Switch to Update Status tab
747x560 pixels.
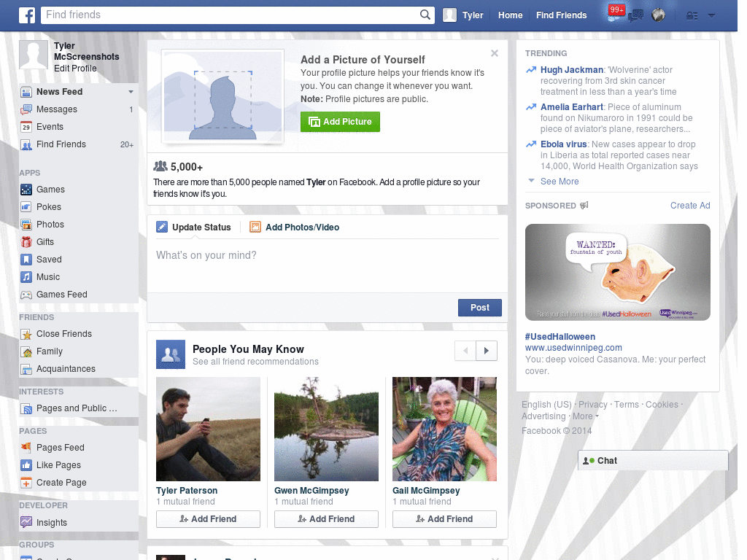[x=194, y=227]
